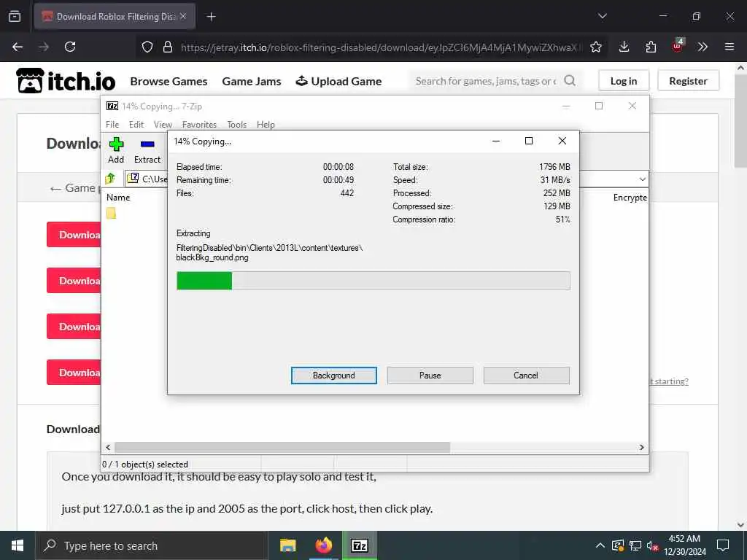Click the left arrow of 7-Zip scrollbar
Image resolution: width=747 pixels, height=560 pixels.
(108, 447)
